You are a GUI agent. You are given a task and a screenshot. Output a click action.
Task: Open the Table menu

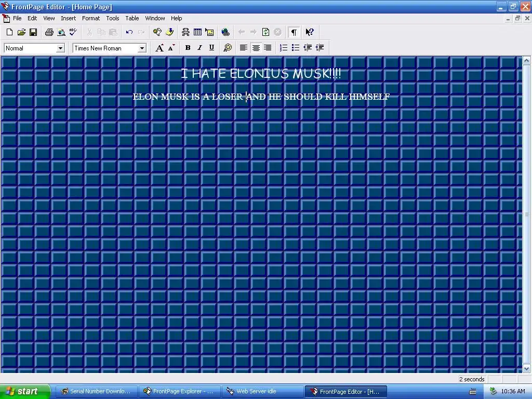(132, 18)
